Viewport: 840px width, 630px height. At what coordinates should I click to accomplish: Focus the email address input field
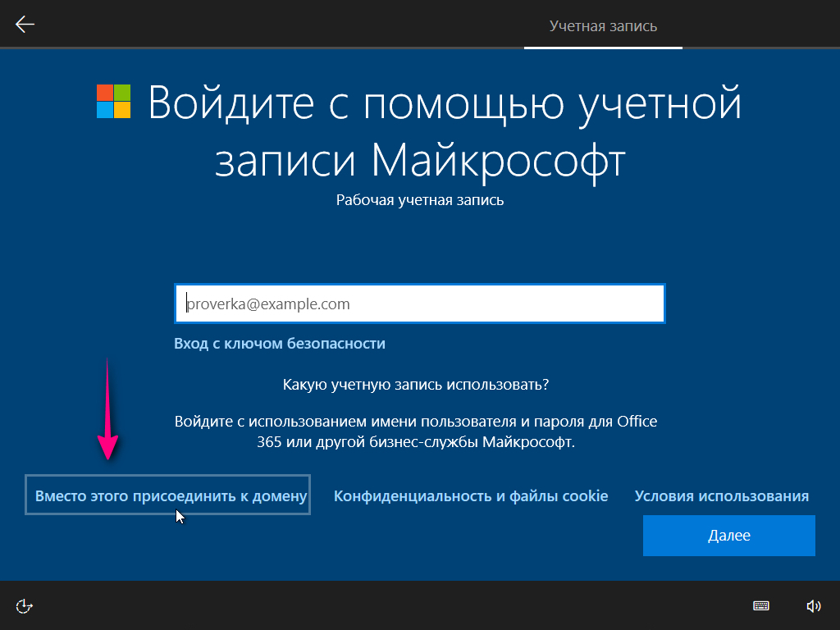pos(419,304)
